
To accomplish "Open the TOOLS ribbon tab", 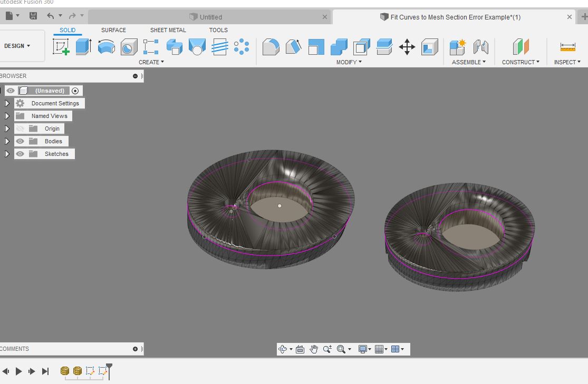I will 218,30.
